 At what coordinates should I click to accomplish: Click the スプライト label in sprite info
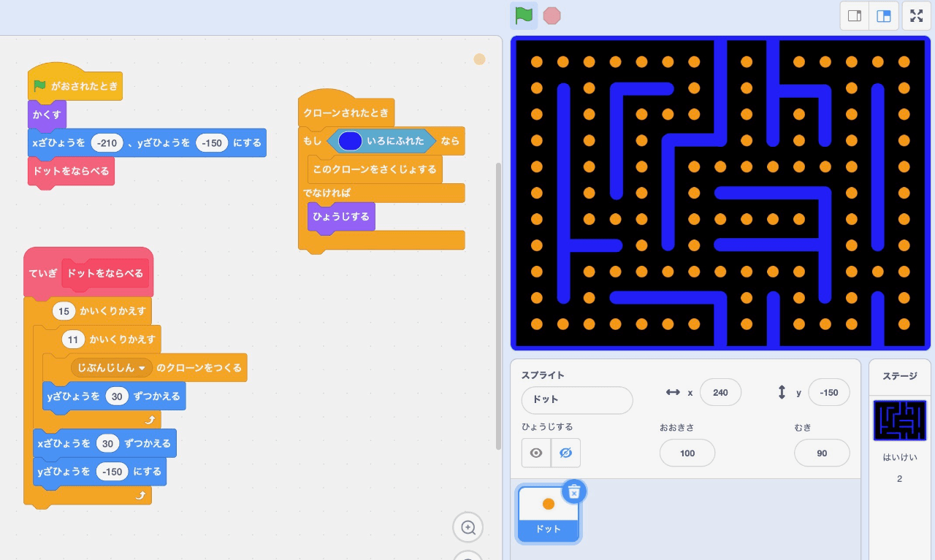pyautogui.click(x=543, y=375)
